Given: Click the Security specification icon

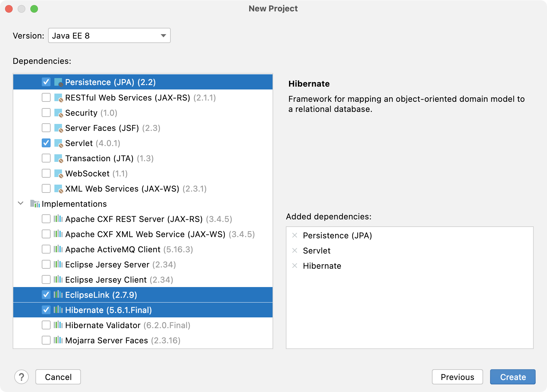Looking at the screenshot, I should pos(58,113).
